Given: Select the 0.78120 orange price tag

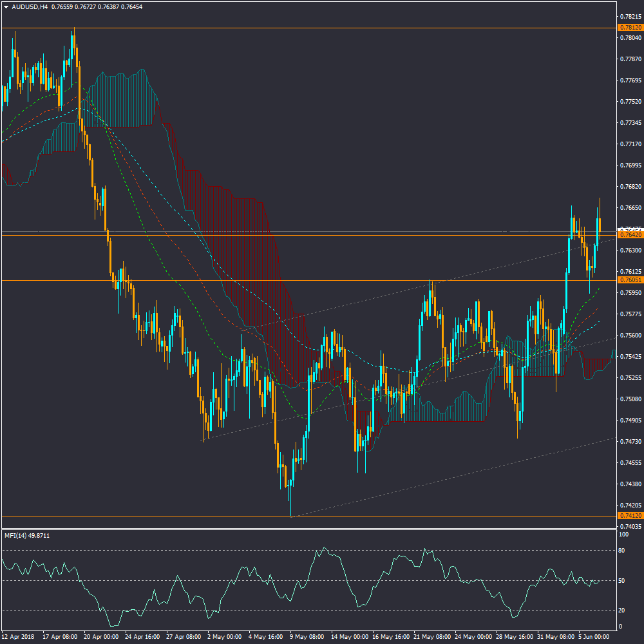Looking at the screenshot, I should (x=630, y=28).
